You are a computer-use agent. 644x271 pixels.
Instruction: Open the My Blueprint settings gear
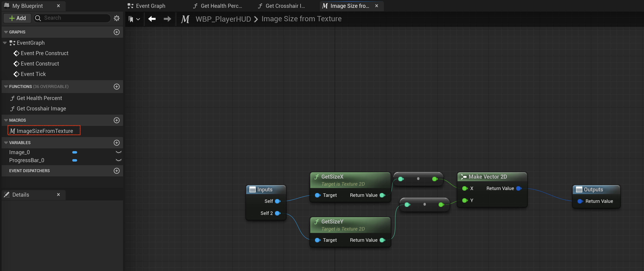pos(116,18)
